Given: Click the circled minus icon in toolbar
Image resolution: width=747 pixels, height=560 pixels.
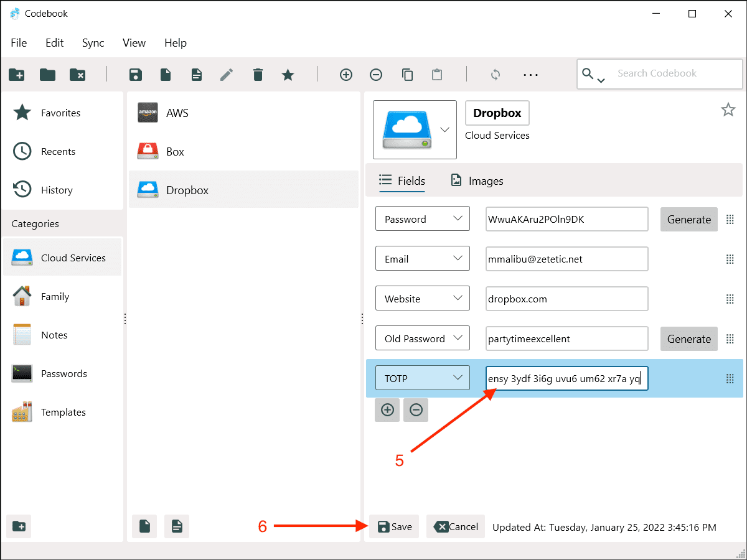Looking at the screenshot, I should [x=376, y=75].
